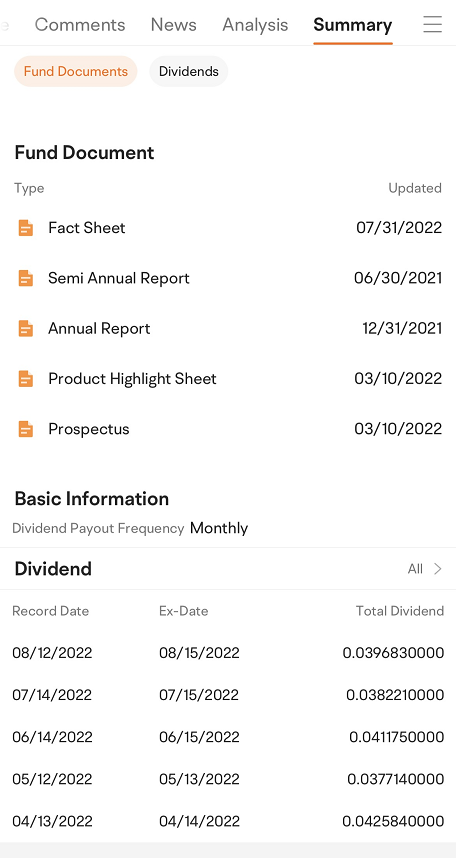This screenshot has height=858, width=457.
Task: Open the Annual Report link
Action: click(x=99, y=328)
